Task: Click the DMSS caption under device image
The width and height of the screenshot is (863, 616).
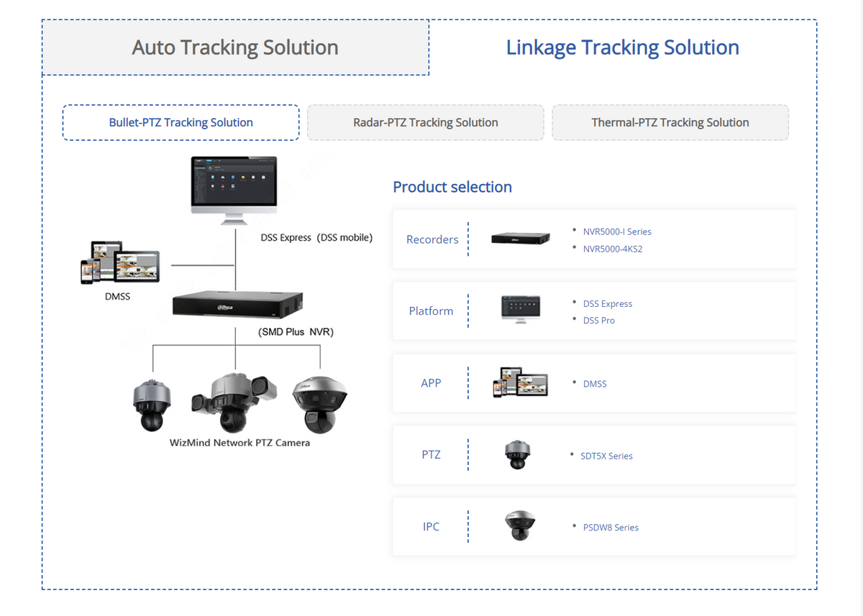Action: [118, 295]
